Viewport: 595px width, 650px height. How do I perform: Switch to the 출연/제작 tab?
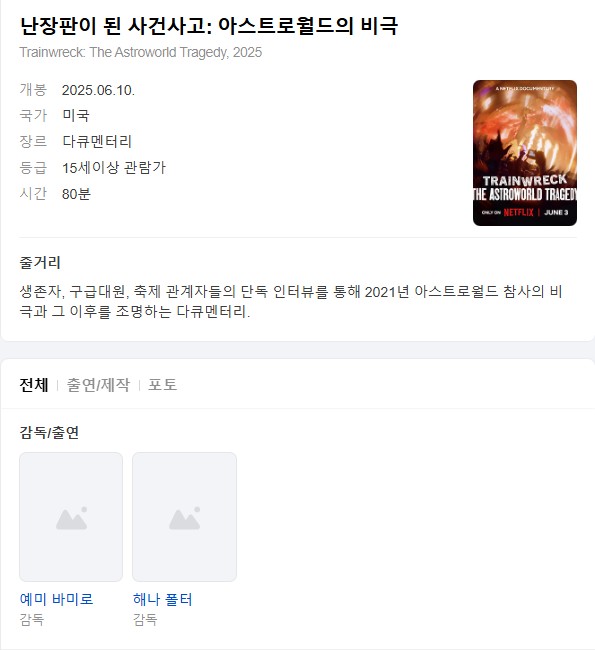[x=98, y=385]
